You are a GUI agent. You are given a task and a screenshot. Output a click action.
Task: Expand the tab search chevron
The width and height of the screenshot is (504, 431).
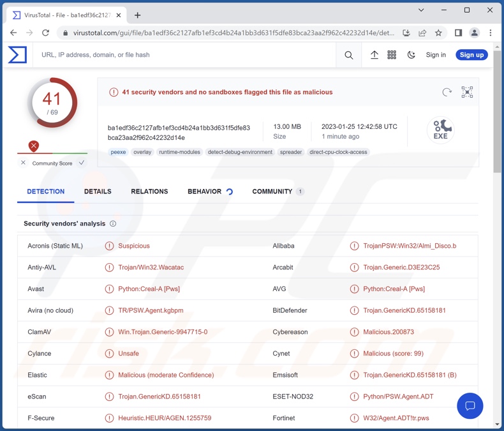(421, 10)
